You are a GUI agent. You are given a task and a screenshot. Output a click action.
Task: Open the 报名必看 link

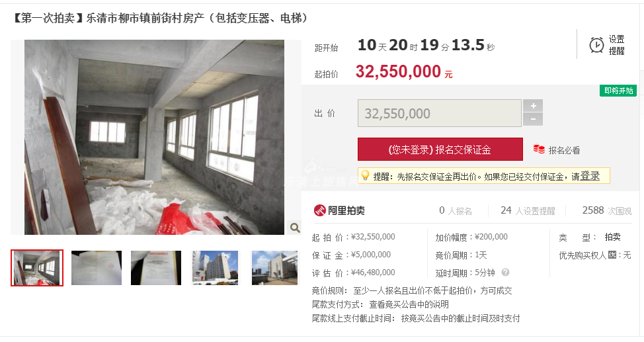564,150
